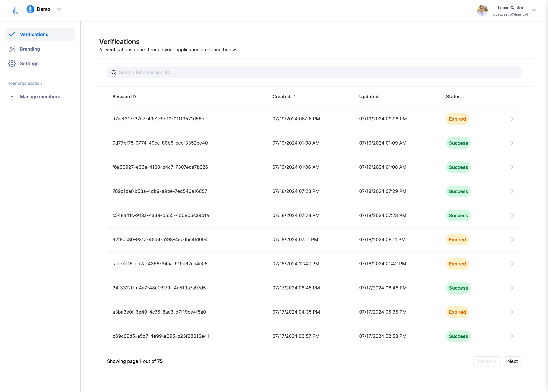Select session ID c548a41c-913a-4a39-b555-4d0806ca9b1a
The image size is (548, 392).
click(x=160, y=215)
